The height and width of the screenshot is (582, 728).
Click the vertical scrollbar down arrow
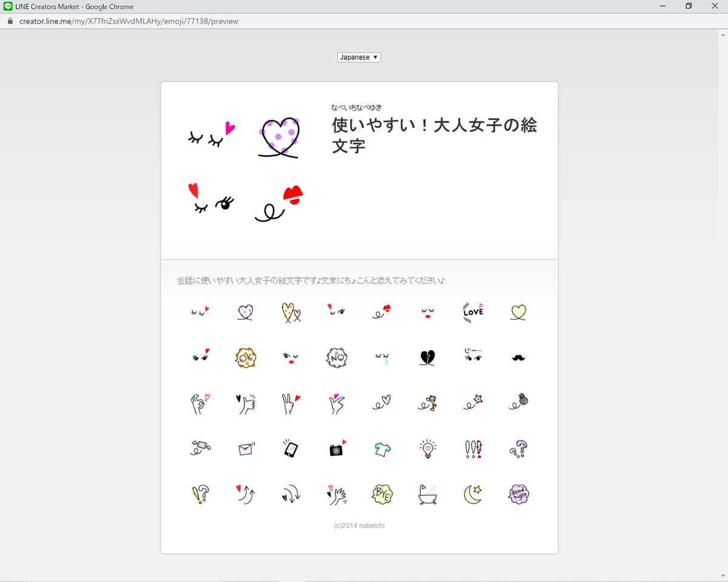(x=723, y=576)
